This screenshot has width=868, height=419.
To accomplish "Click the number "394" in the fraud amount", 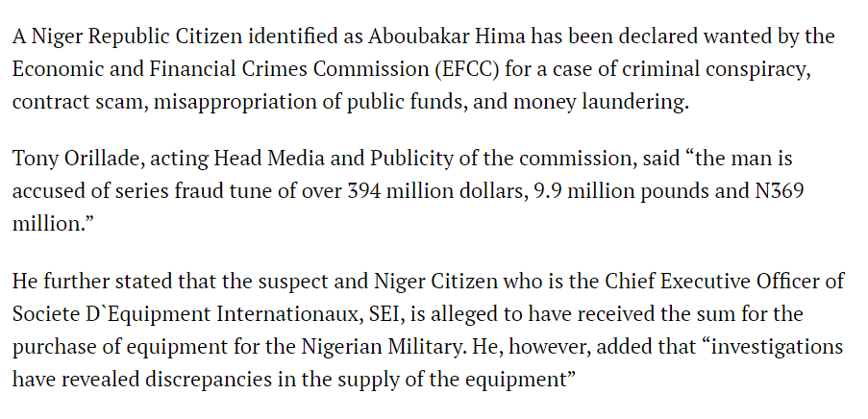I will [363, 191].
